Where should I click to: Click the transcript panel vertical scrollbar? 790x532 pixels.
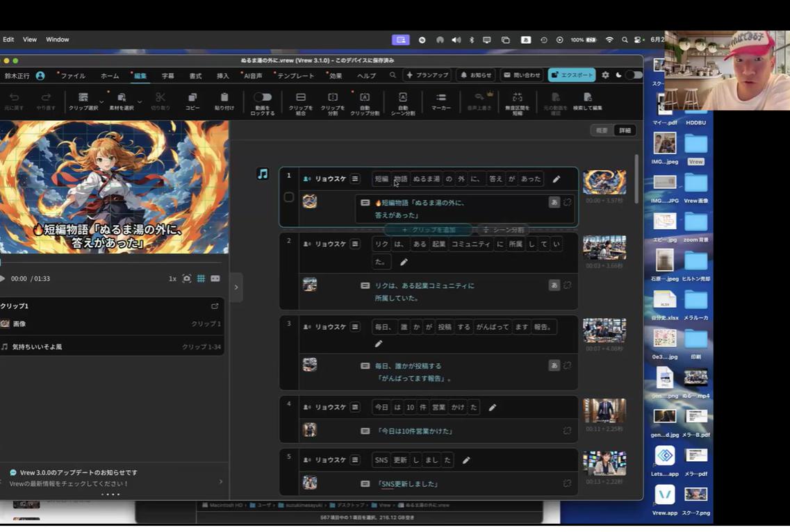[637, 180]
